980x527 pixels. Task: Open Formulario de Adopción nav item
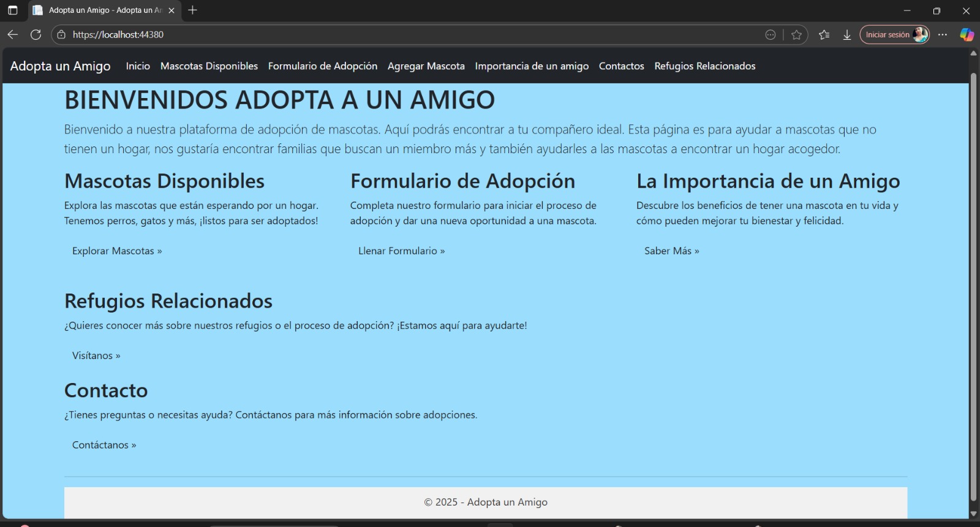pyautogui.click(x=322, y=66)
